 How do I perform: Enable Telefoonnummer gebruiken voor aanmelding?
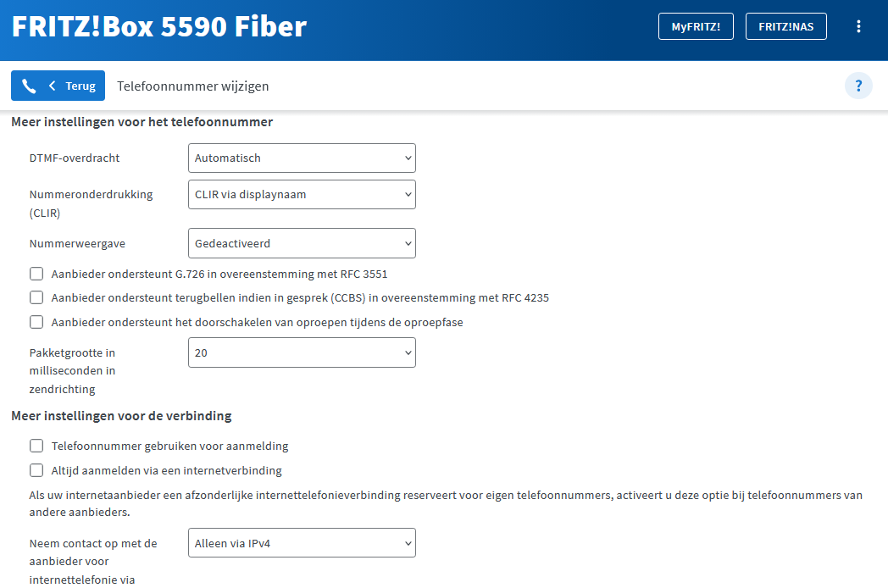click(x=36, y=446)
